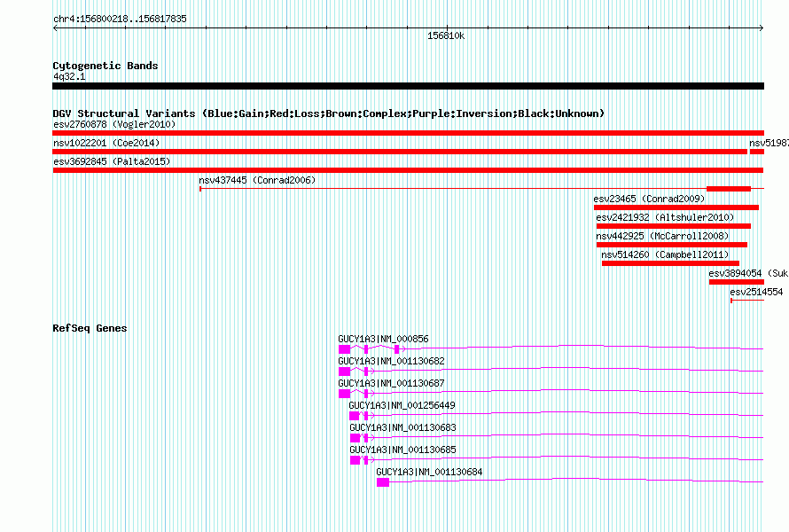Open the esv3692845 (Palta2015) variant label
The height and width of the screenshot is (532, 789).
[x=112, y=161]
